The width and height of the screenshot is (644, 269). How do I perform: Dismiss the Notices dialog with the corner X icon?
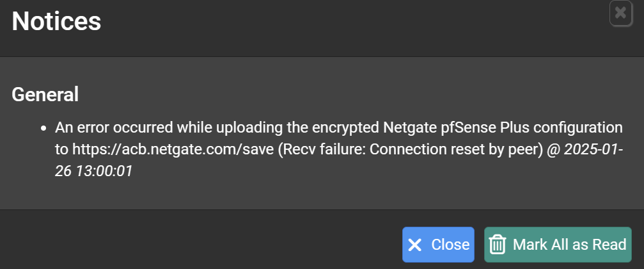[620, 13]
